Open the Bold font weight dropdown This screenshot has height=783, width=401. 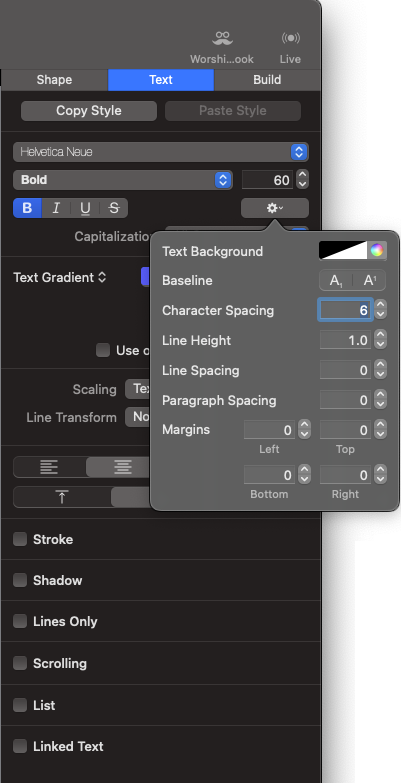click(x=123, y=180)
